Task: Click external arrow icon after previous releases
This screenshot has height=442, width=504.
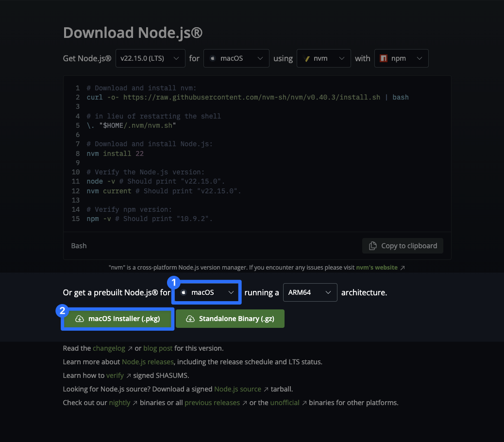Action: [245, 403]
